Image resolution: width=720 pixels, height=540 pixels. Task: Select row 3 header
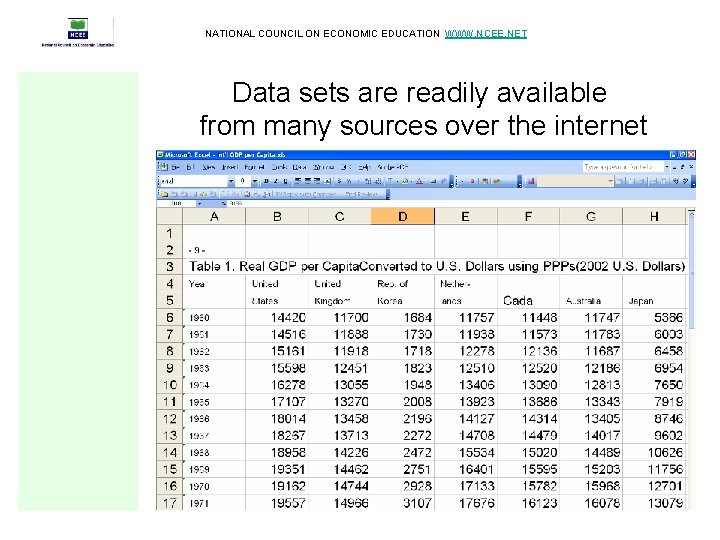[169, 266]
